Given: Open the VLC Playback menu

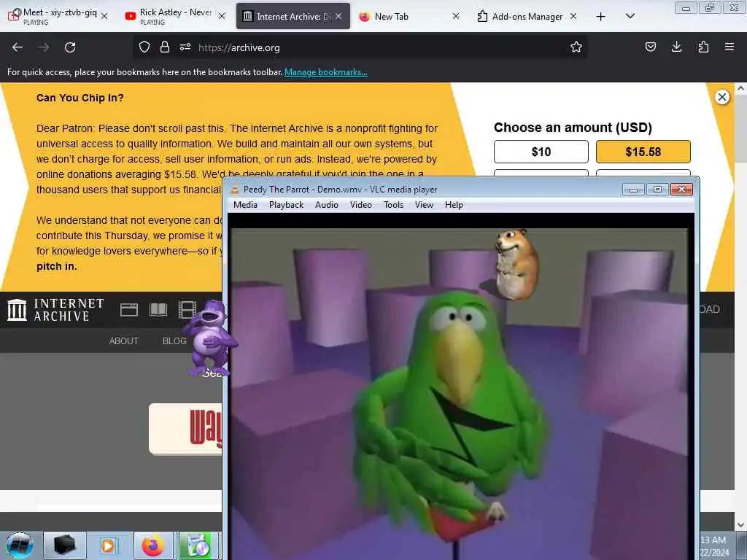Looking at the screenshot, I should pos(286,205).
